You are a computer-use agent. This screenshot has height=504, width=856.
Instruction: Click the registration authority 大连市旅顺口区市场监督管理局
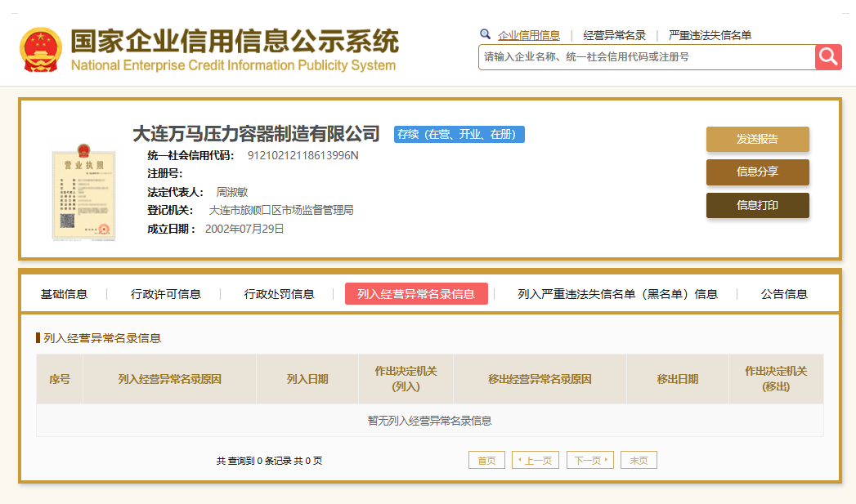click(x=281, y=210)
